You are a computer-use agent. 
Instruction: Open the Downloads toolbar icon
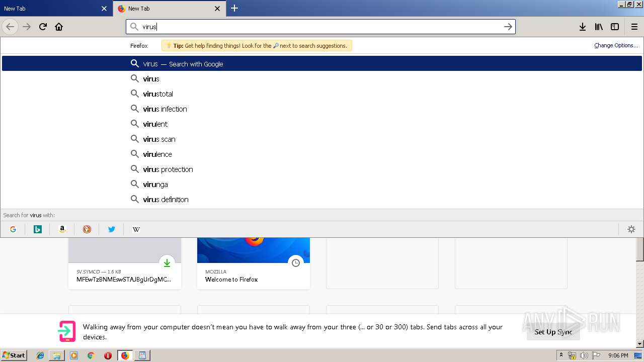tap(582, 27)
